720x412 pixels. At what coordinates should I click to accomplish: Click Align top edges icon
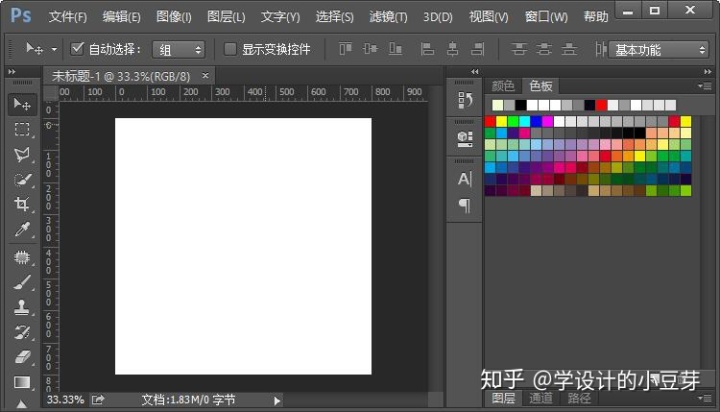click(345, 48)
